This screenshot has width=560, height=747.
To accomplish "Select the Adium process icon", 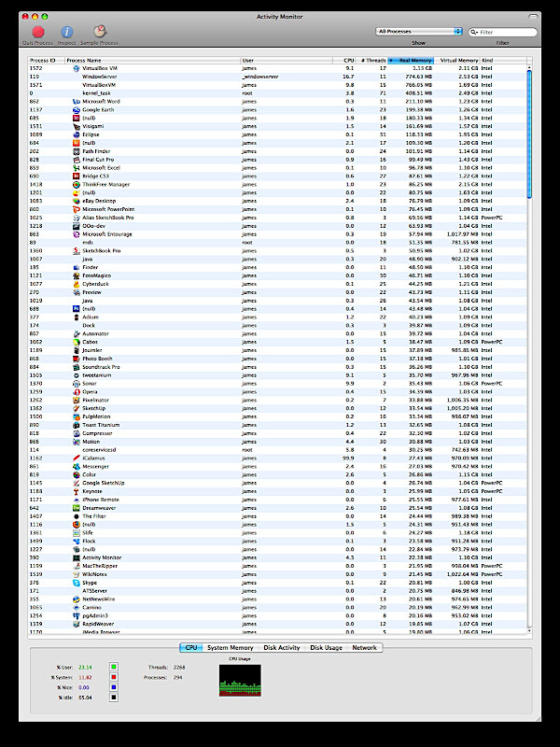I will pos(77,317).
